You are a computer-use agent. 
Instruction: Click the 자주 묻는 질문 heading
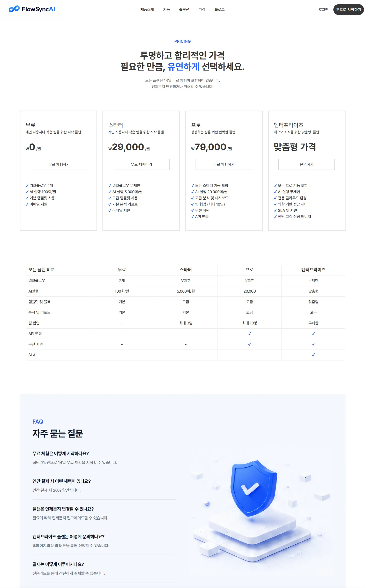click(58, 433)
